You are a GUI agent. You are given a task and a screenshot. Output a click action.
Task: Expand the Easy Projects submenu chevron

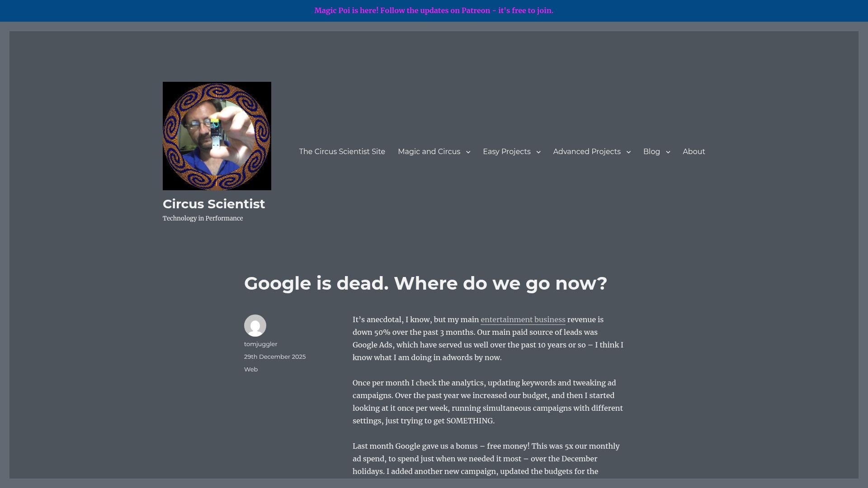click(x=538, y=152)
